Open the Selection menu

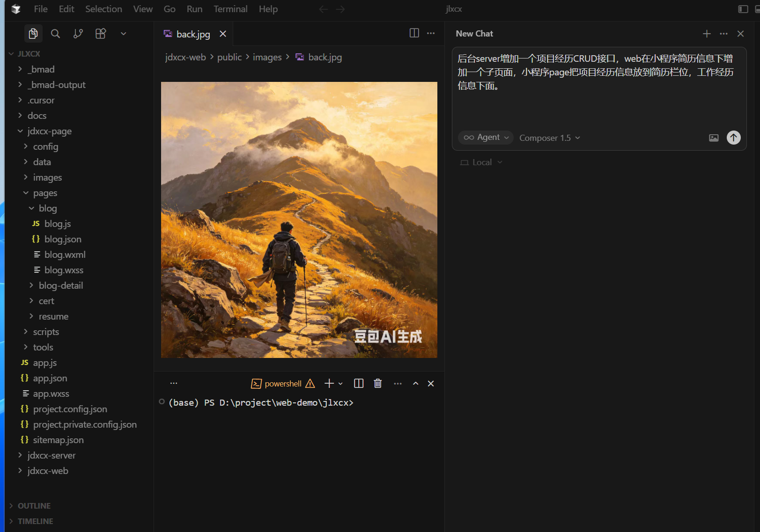103,9
